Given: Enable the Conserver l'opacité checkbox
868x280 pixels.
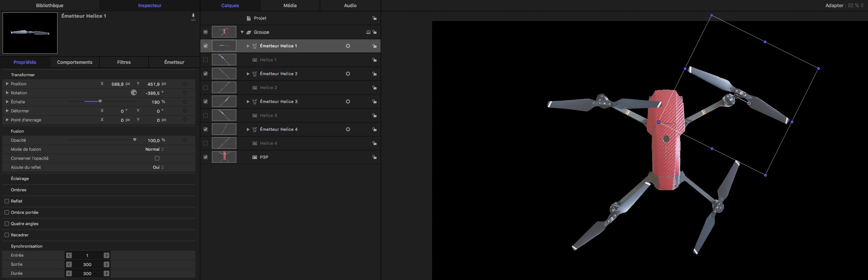Looking at the screenshot, I should point(157,158).
